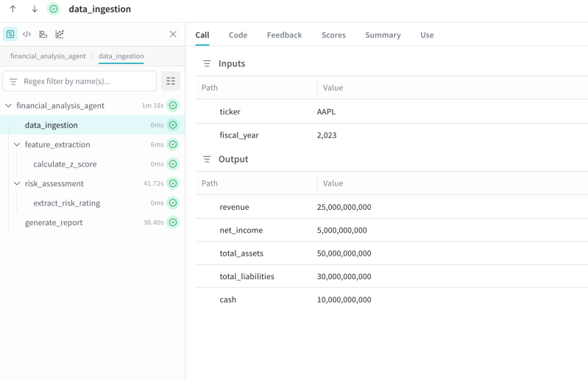Select generate_report in the trace tree
588x380 pixels.
coord(54,222)
